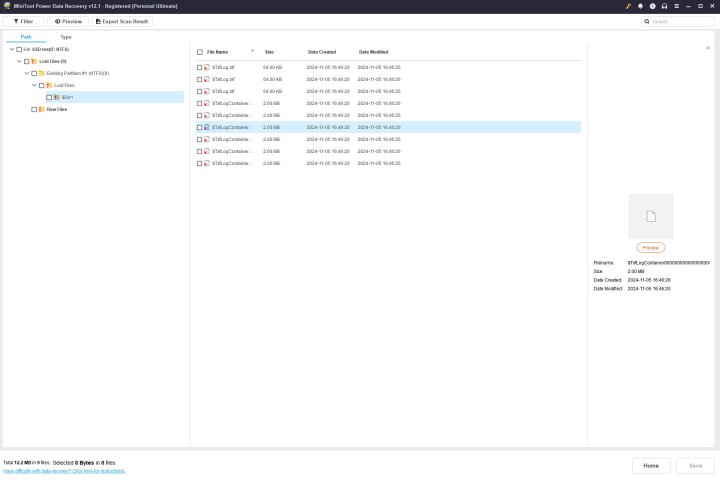The height and width of the screenshot is (480, 720).
Task: Click the Existing Partition #1 folder icon
Action: pos(42,73)
